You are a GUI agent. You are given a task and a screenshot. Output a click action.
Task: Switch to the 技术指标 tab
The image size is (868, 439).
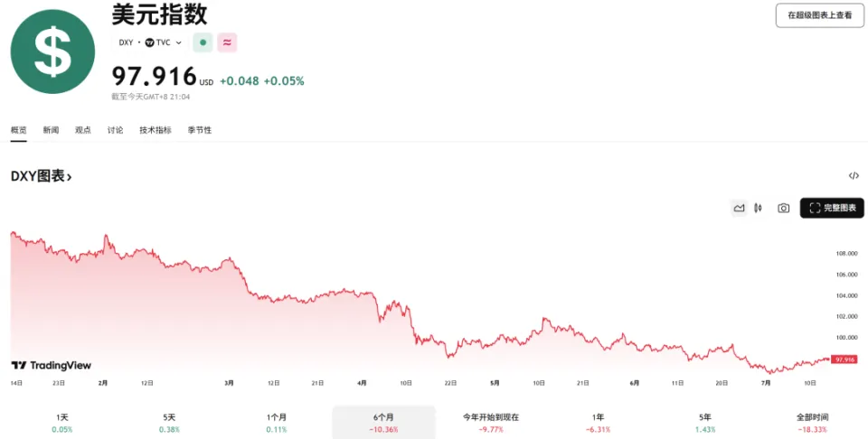(x=155, y=130)
